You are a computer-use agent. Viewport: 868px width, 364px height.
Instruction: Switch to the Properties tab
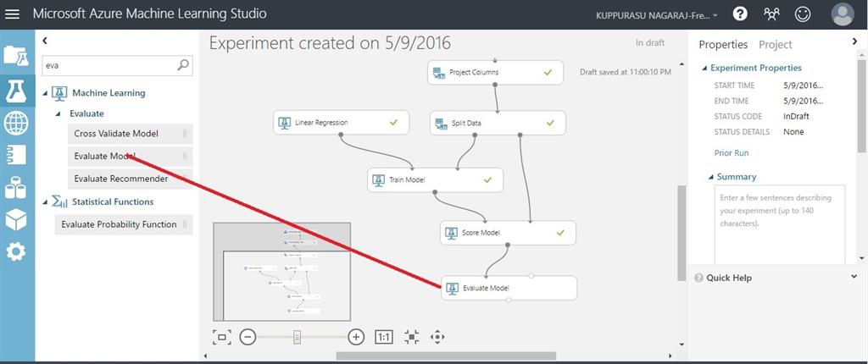(x=723, y=45)
